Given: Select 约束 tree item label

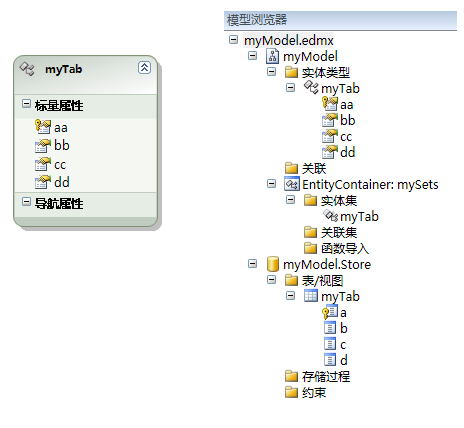Looking at the screenshot, I should click(314, 393).
